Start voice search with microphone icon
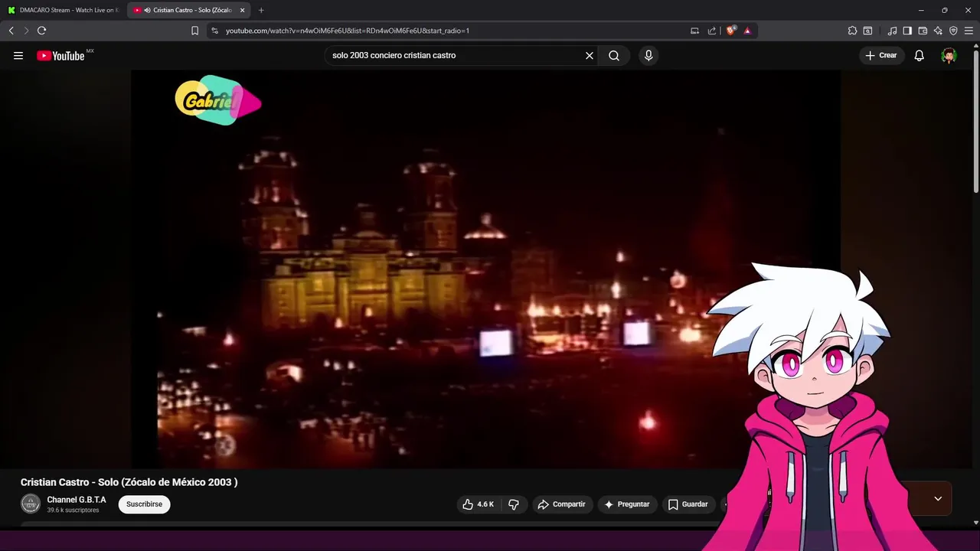The height and width of the screenshot is (551, 980). [648, 55]
